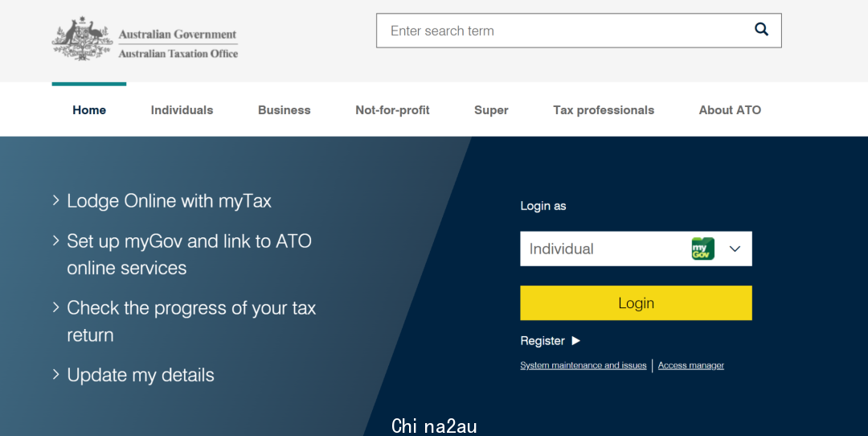Open the Individuals menu item
The width and height of the screenshot is (868, 436).
click(x=182, y=110)
